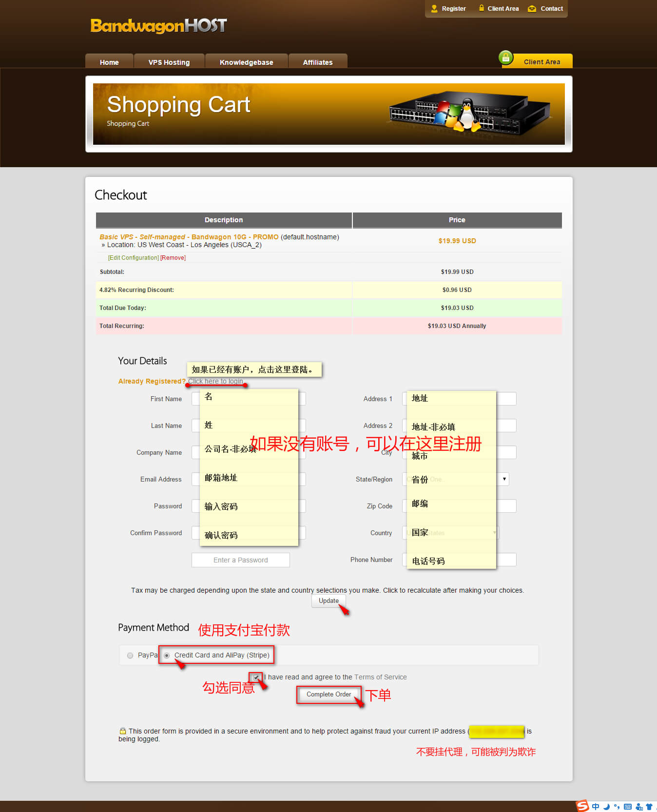Click the Remove link for the VPS item
657x812 pixels.
click(173, 258)
